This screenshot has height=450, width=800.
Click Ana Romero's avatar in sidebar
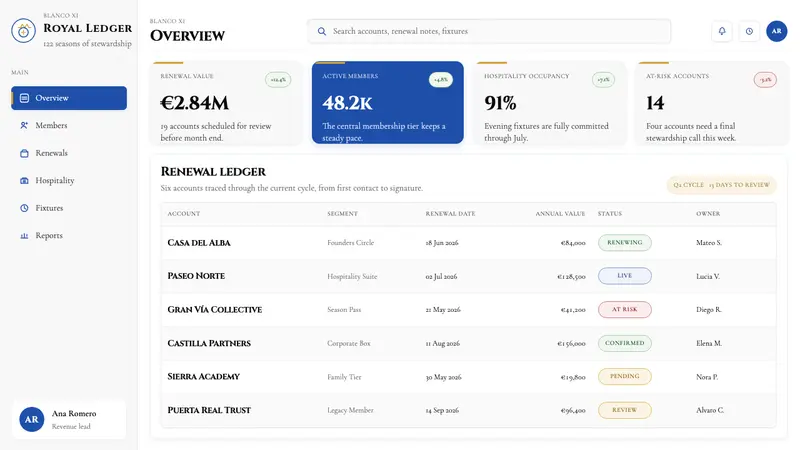(32, 419)
